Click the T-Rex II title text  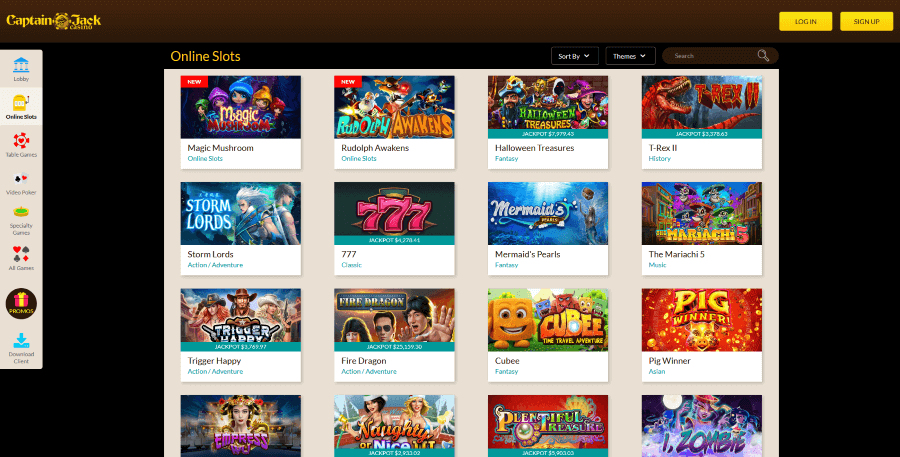(x=663, y=148)
